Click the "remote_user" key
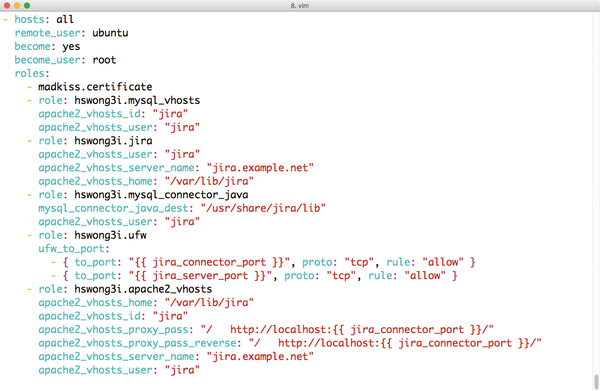 pyautogui.click(x=47, y=33)
